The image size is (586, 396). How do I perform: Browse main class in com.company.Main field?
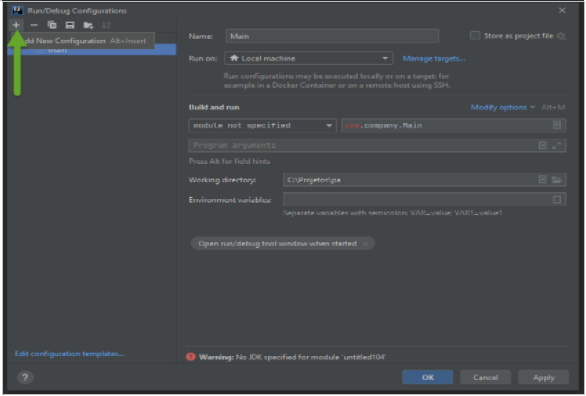click(557, 125)
